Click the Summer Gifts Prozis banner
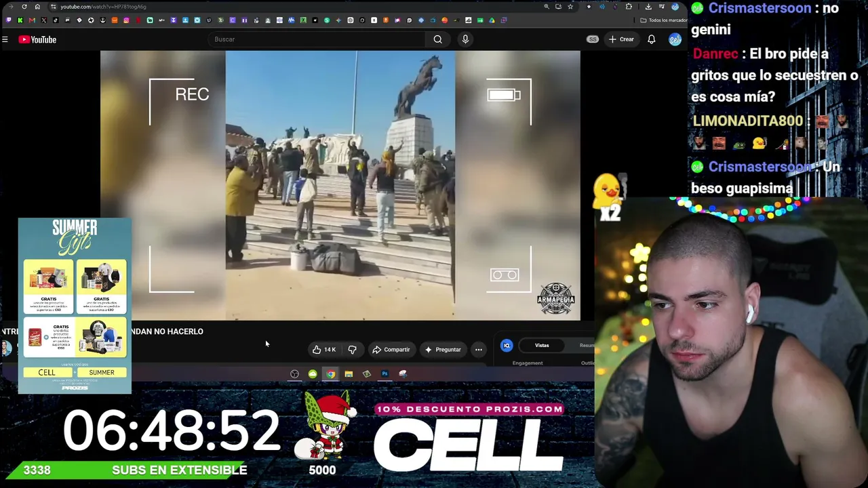868x488 pixels. [x=75, y=306]
